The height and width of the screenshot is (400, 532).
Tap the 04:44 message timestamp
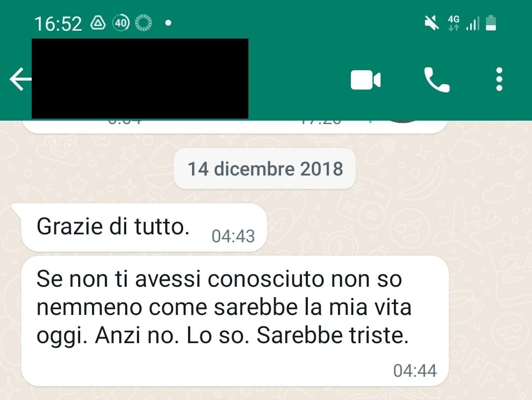415,370
